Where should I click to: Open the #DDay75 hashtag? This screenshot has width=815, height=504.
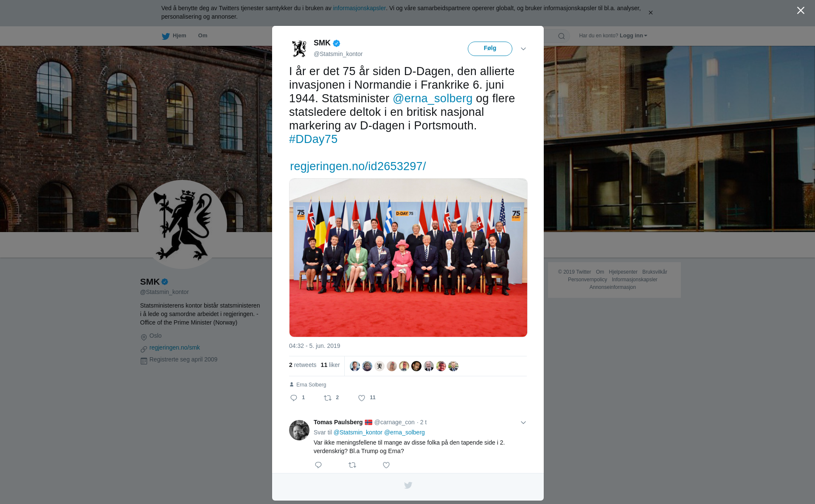pos(313,139)
